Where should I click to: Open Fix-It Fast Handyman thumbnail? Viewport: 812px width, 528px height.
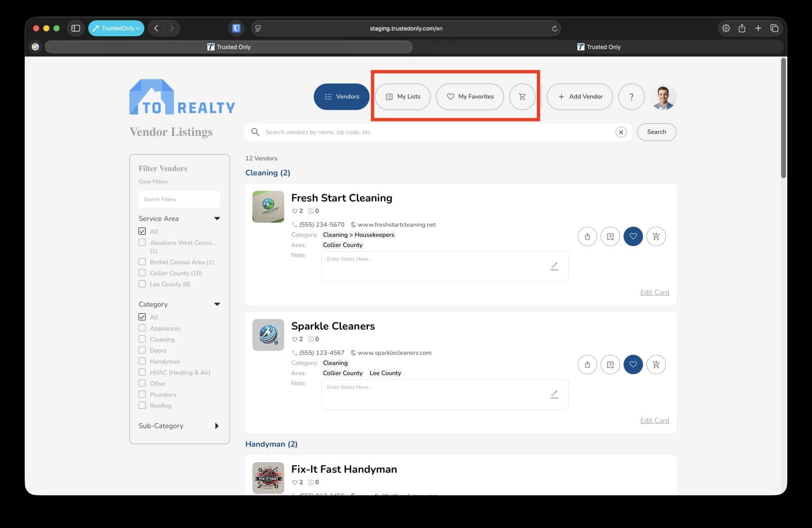point(268,478)
